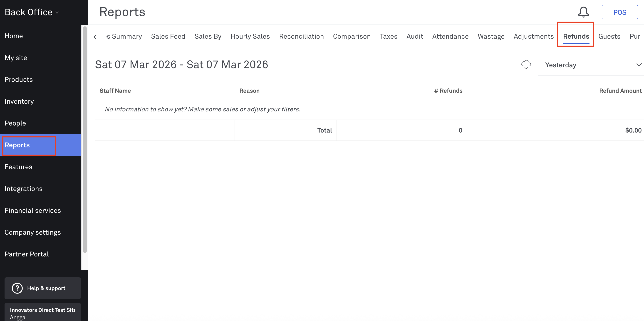The image size is (644, 321).
Task: Click the Help & support question mark icon
Action: (17, 288)
